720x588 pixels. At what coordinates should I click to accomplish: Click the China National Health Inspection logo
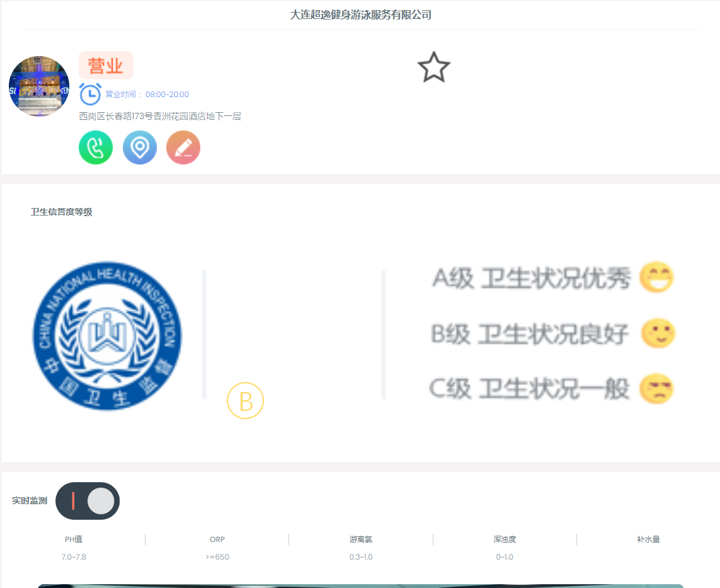pos(107,335)
